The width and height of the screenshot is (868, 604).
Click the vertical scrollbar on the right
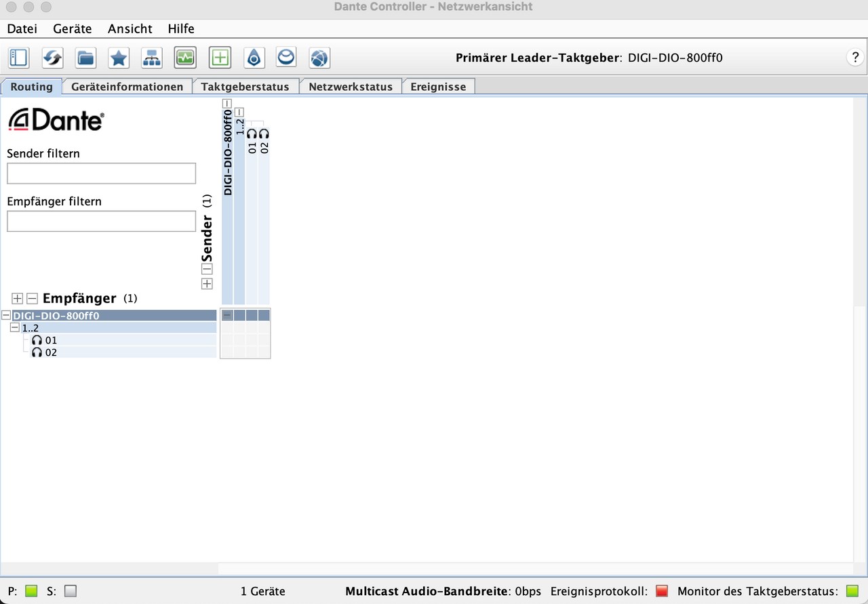(860, 203)
